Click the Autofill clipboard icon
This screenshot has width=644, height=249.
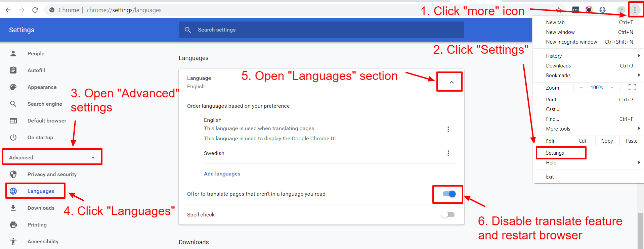[13, 70]
